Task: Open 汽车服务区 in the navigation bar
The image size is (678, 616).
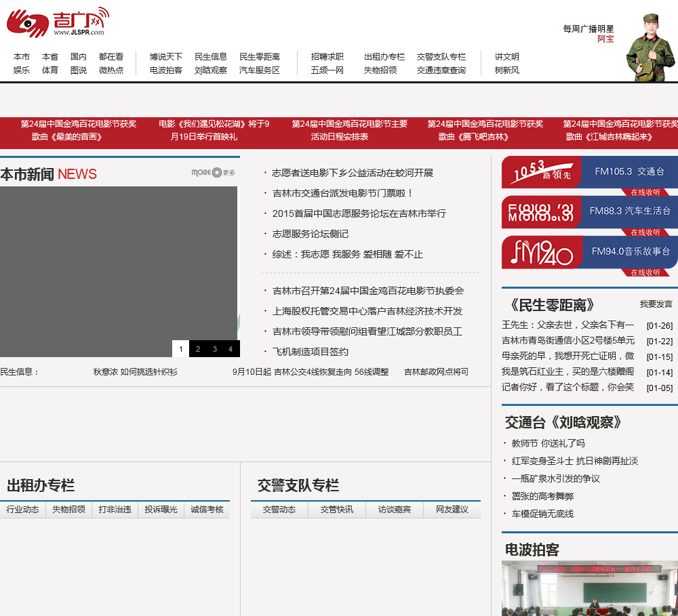Action: (260, 70)
